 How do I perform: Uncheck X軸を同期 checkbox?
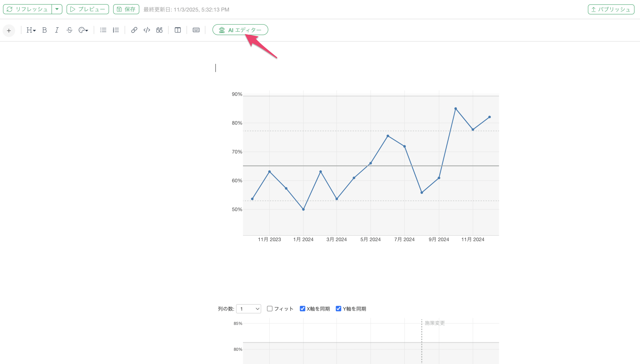[x=302, y=308]
